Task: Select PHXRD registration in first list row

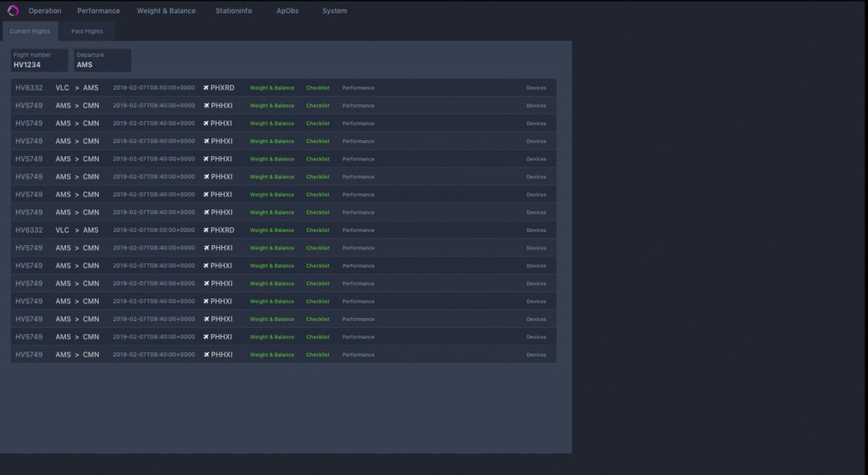Action: pyautogui.click(x=222, y=87)
